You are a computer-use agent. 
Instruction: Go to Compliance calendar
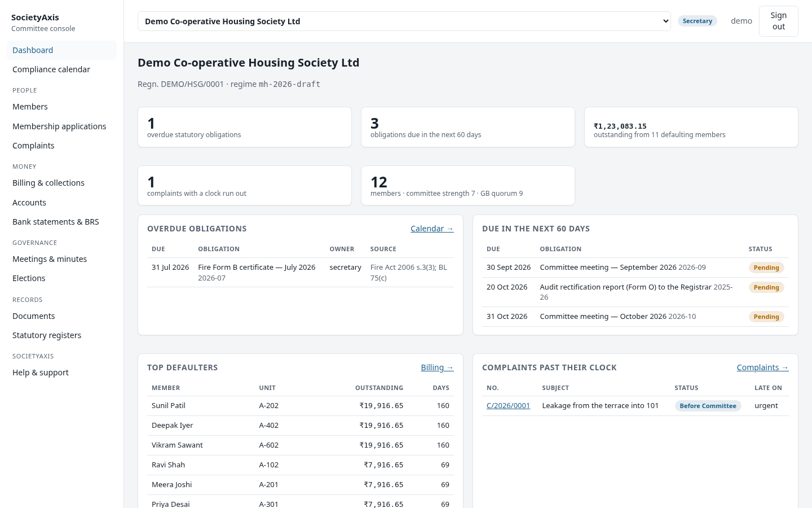(61, 69)
